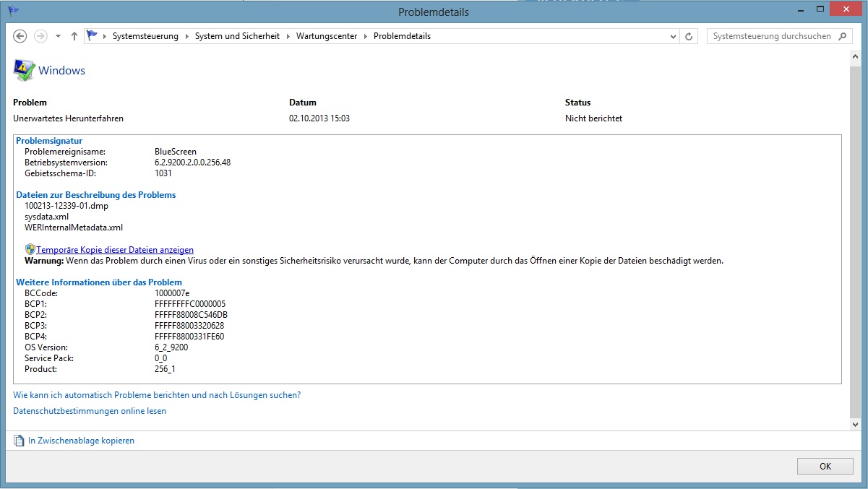Click In Zwischenablage kopieren link
Screen dimensions: 868x489
click(x=81, y=441)
